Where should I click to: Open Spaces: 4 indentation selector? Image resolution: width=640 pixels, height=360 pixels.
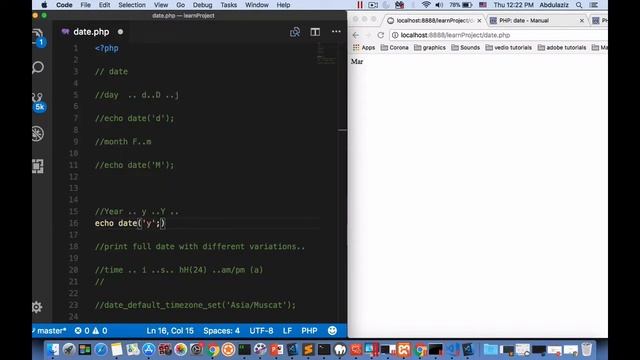(222, 331)
